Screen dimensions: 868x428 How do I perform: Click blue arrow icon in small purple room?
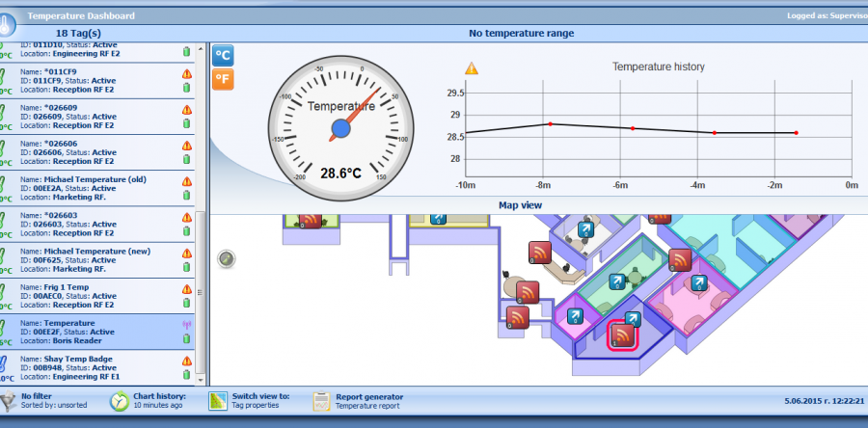[x=576, y=316]
